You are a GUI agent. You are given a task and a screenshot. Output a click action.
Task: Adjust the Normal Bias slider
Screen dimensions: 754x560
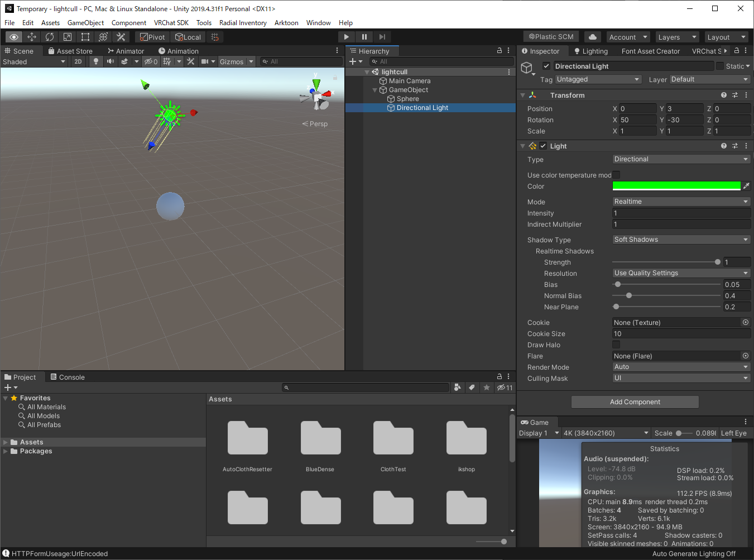[666, 295]
